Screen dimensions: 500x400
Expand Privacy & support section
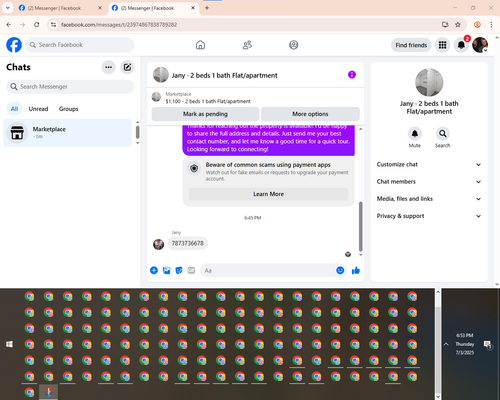tap(429, 216)
